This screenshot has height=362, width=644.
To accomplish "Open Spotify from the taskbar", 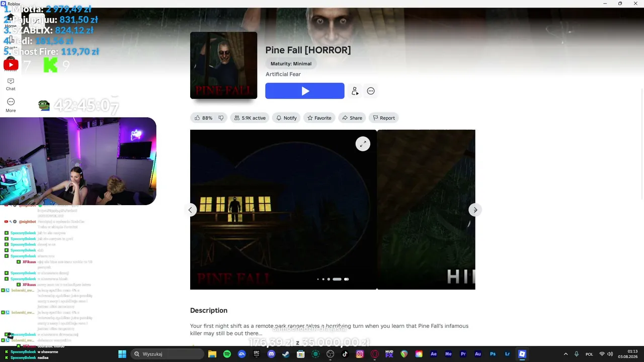I will [x=227, y=354].
